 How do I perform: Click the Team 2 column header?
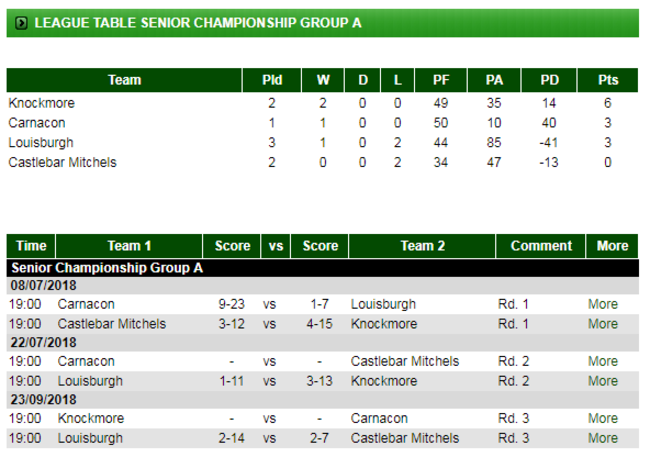417,245
